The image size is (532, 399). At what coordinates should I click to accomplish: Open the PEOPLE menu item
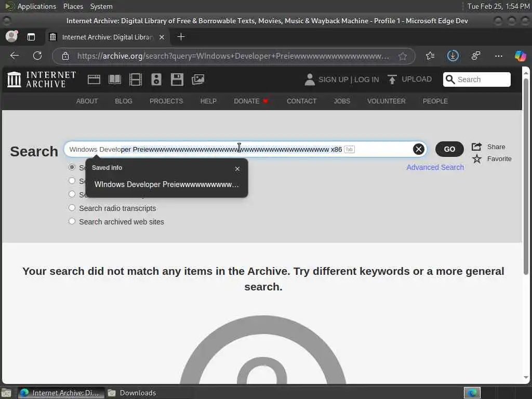[x=435, y=101]
